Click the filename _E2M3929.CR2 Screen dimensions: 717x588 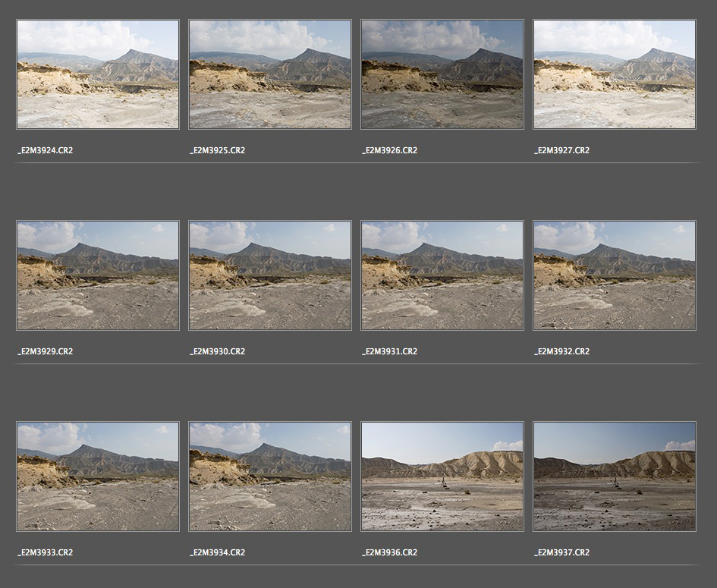pos(46,352)
